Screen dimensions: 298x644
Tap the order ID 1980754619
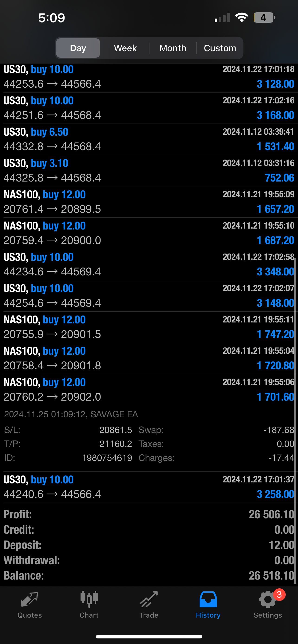pyautogui.click(x=107, y=458)
